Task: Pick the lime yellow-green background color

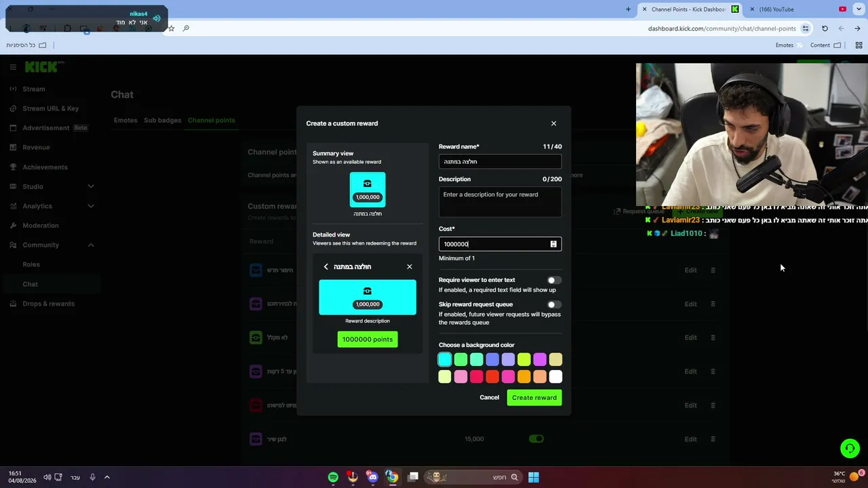Action: click(x=524, y=359)
